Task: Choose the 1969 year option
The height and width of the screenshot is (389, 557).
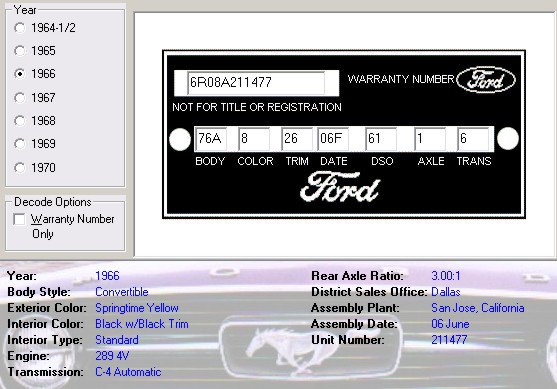Action: (20, 144)
